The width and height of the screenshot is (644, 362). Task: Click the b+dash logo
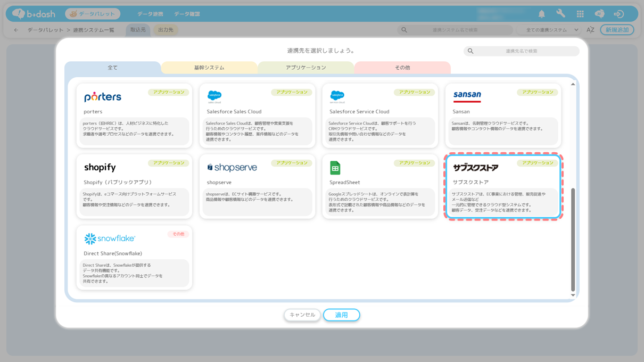(x=32, y=14)
